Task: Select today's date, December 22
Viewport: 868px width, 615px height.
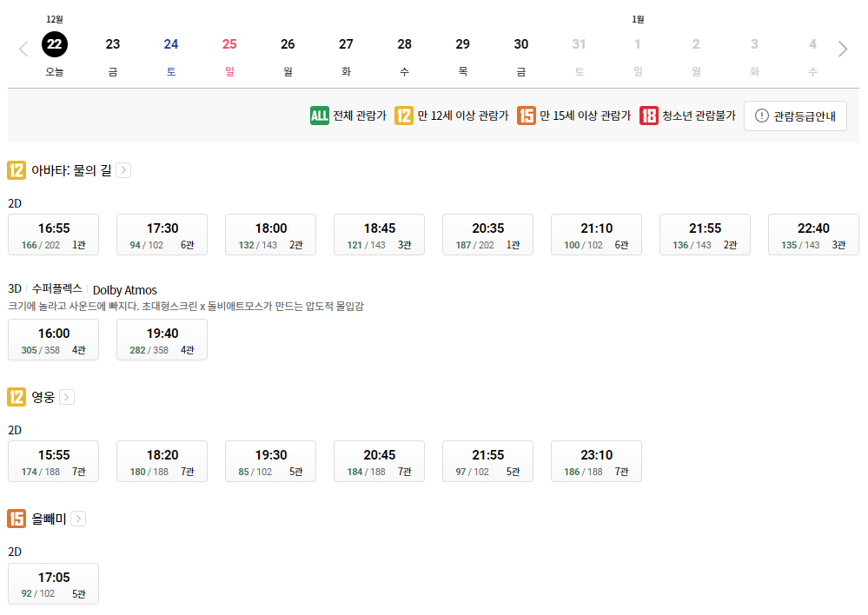Action: [x=55, y=44]
